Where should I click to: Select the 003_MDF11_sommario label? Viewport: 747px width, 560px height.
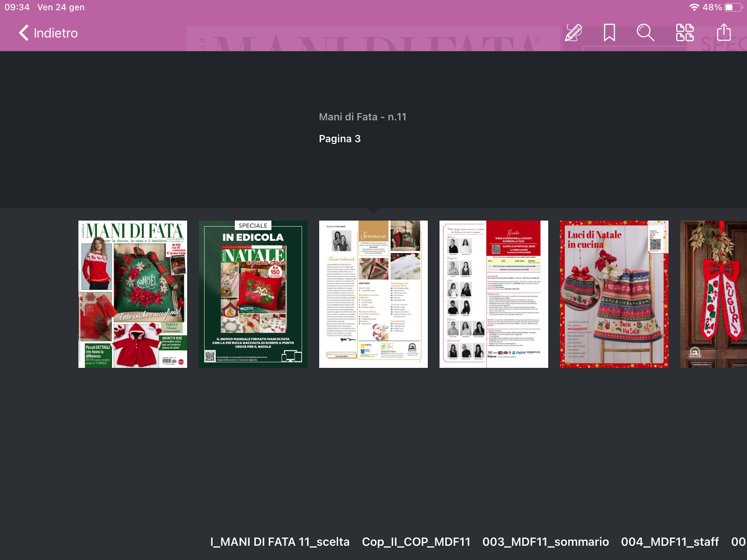click(545, 542)
